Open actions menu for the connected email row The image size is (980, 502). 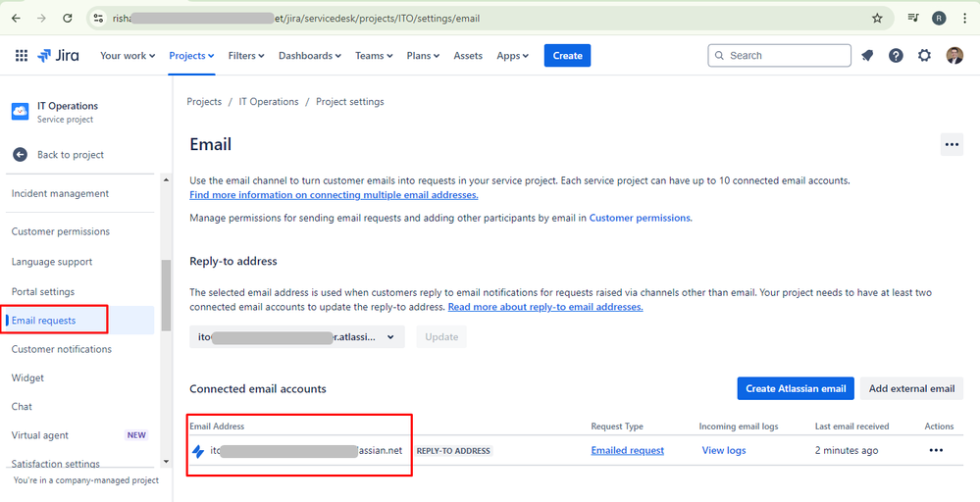(936, 450)
